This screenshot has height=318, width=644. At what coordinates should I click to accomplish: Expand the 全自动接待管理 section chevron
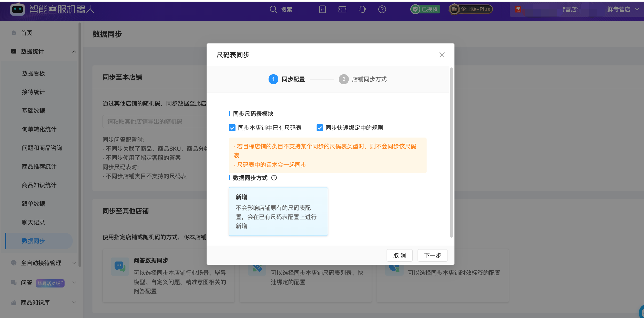74,263
